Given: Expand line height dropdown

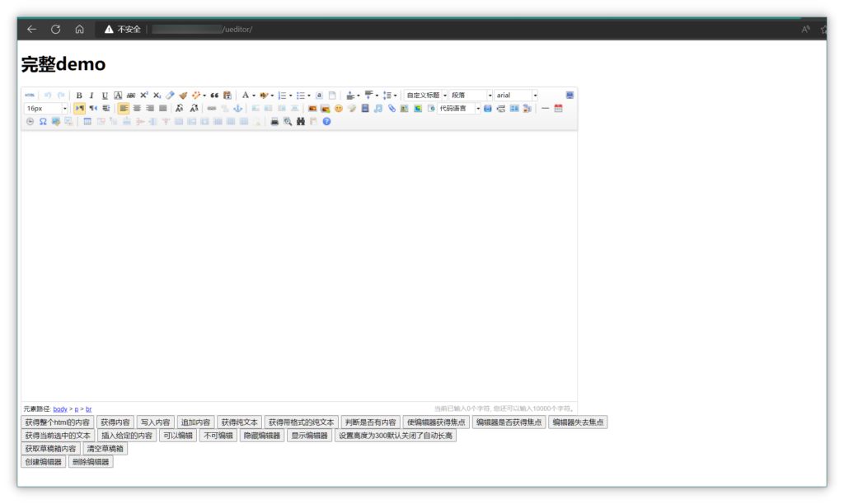Looking at the screenshot, I should pyautogui.click(x=395, y=96).
